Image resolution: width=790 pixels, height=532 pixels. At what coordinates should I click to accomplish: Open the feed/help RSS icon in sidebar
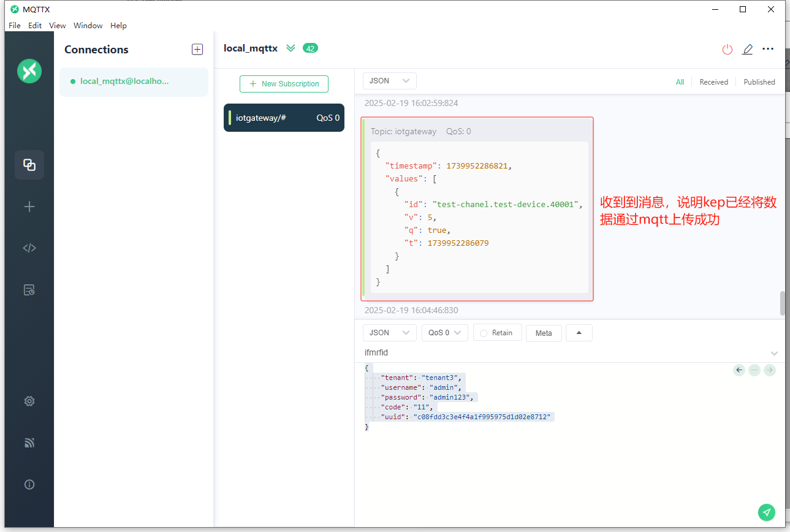coord(29,443)
